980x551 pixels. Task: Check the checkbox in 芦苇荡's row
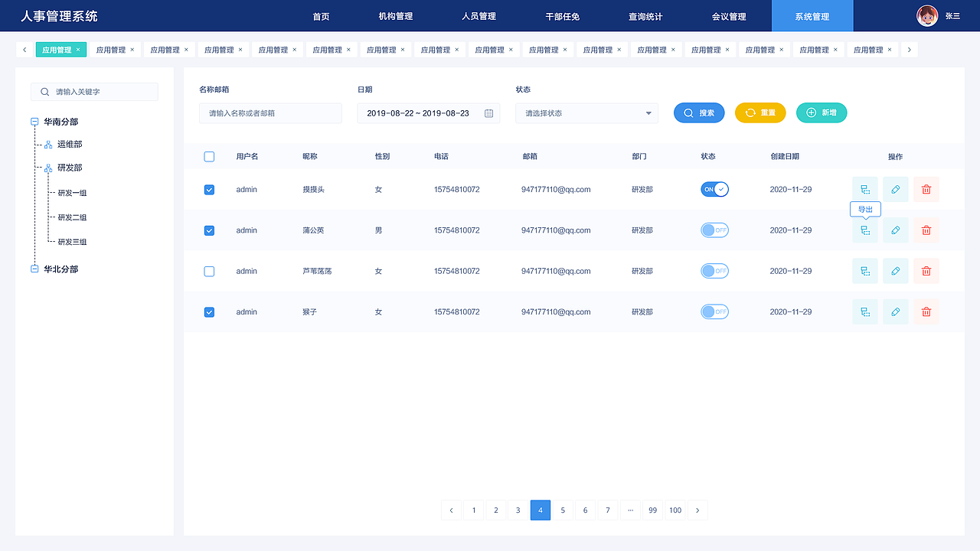[209, 271]
